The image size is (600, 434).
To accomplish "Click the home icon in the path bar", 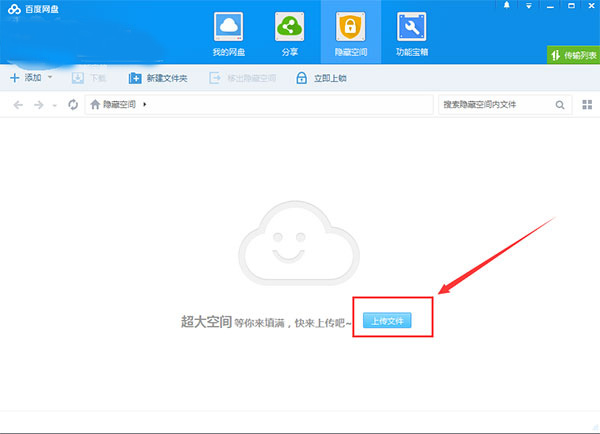I will 95,104.
